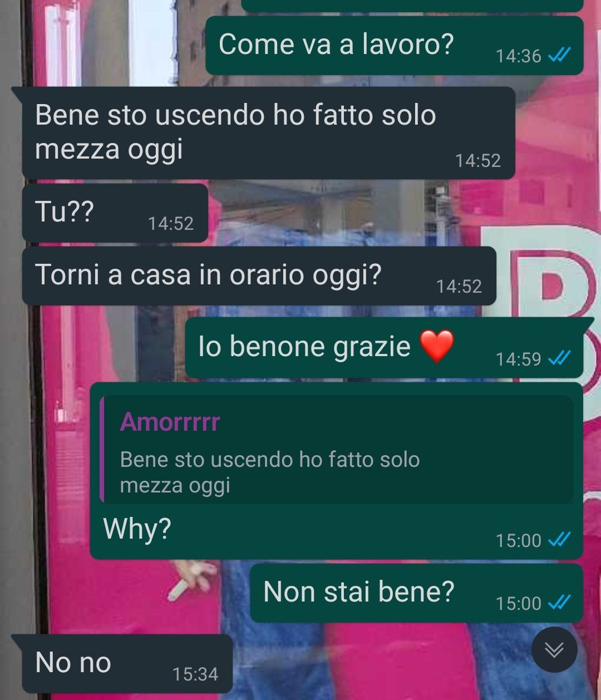601x700 pixels.
Task: Tap the 'Amorrrrr' sender name in quote
Action: pos(170,422)
